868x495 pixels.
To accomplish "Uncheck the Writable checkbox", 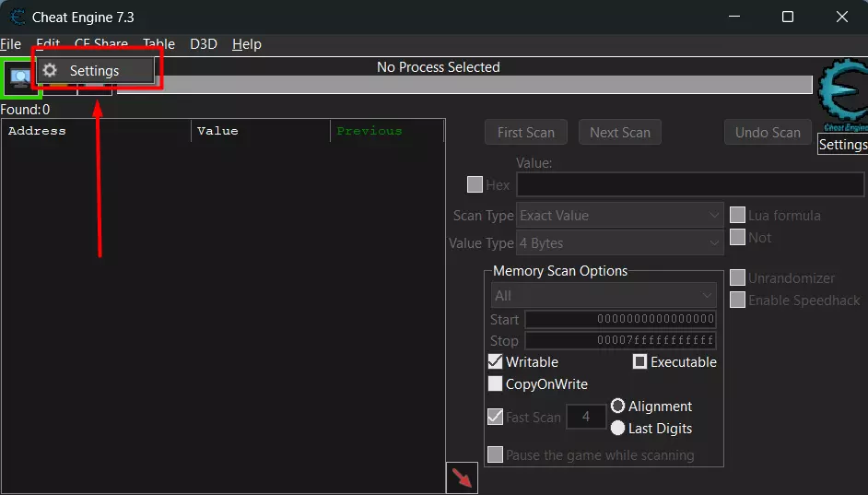I will click(x=496, y=361).
